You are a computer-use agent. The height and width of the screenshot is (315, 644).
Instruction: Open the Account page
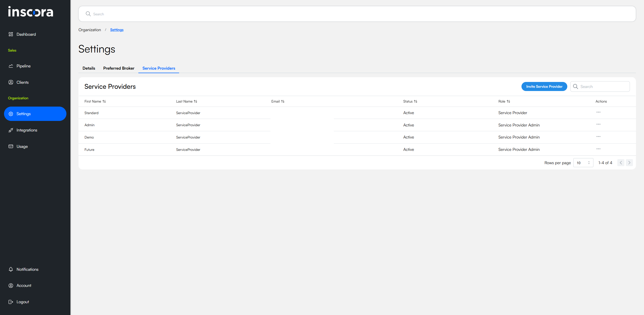tap(24, 285)
